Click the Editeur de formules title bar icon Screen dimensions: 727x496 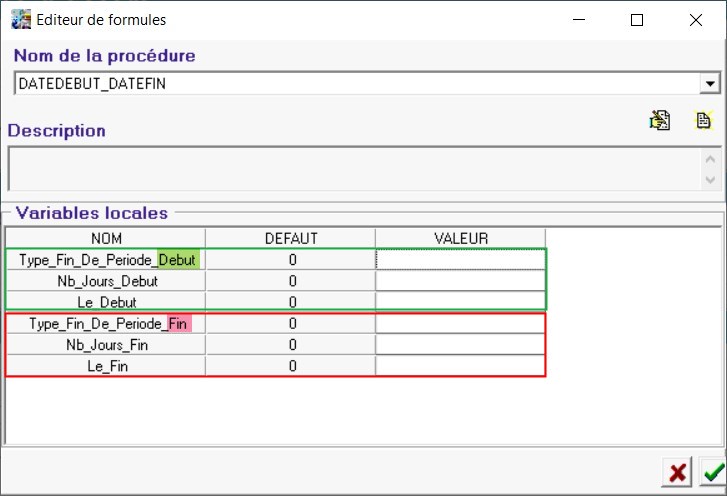click(20, 19)
